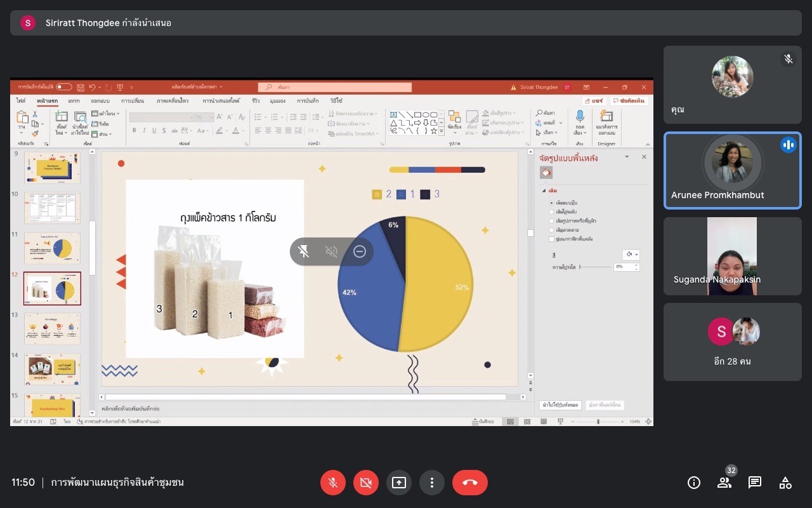Select slide 13 thumbnail in slide panel
Viewport: 812px width, 508px height.
click(x=52, y=328)
